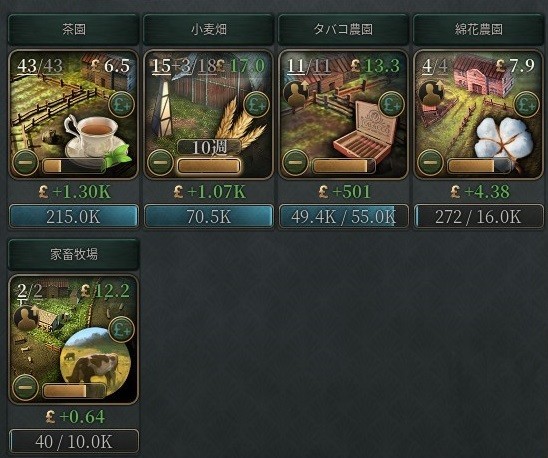
Task: Select the cotton plantation building thumbnail
Action: [478, 114]
